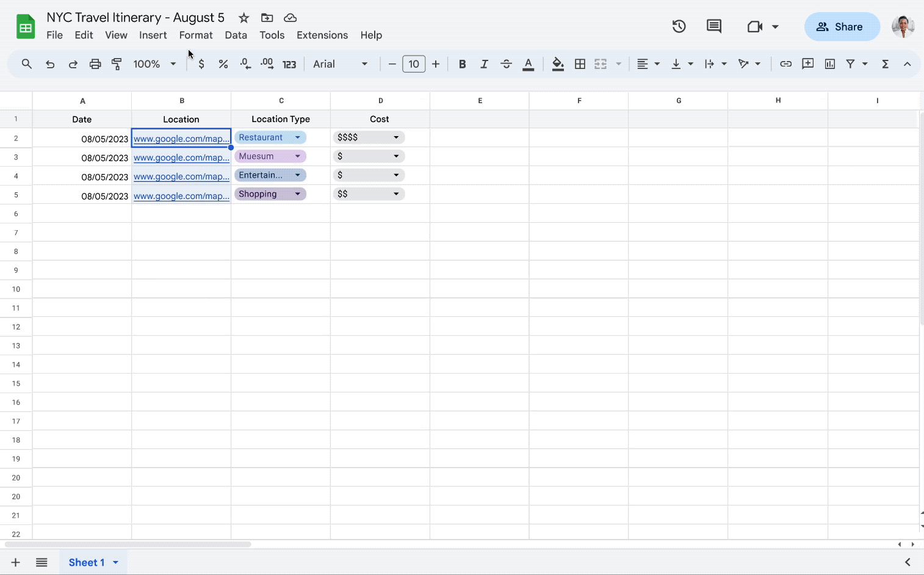Open the Format menu

[196, 35]
